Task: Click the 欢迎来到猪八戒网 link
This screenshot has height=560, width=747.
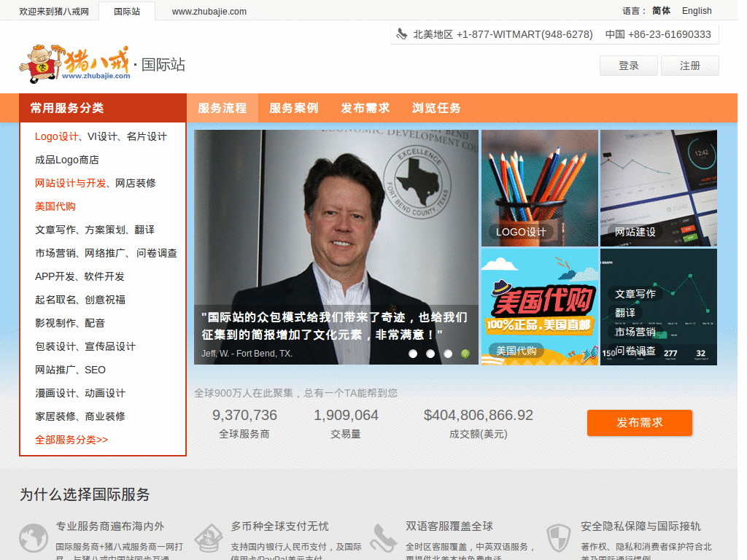Action: click(x=54, y=12)
